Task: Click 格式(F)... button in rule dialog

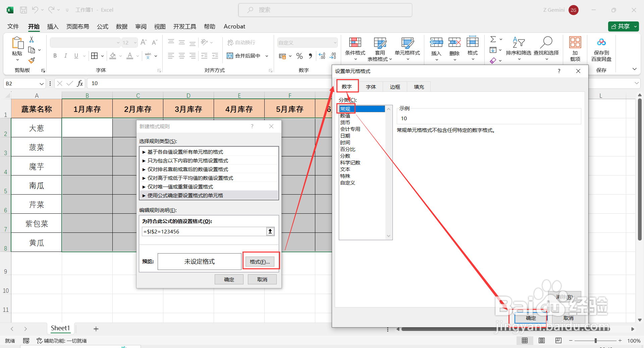Action: click(260, 262)
